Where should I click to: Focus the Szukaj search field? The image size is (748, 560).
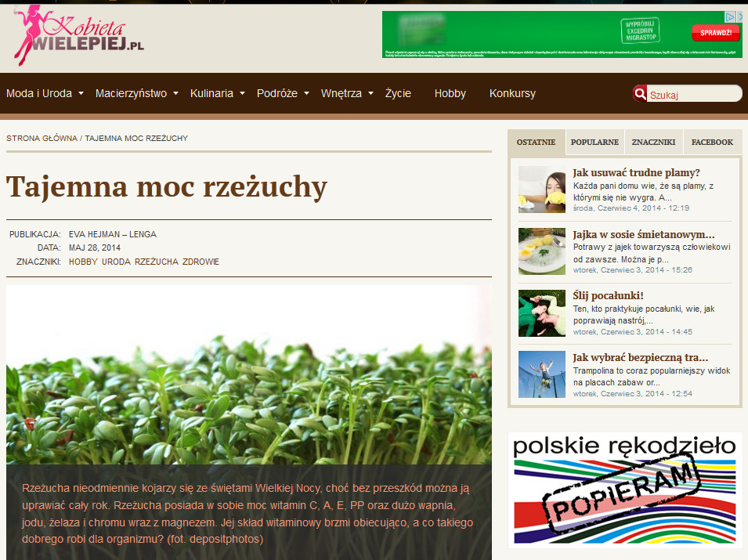click(693, 95)
